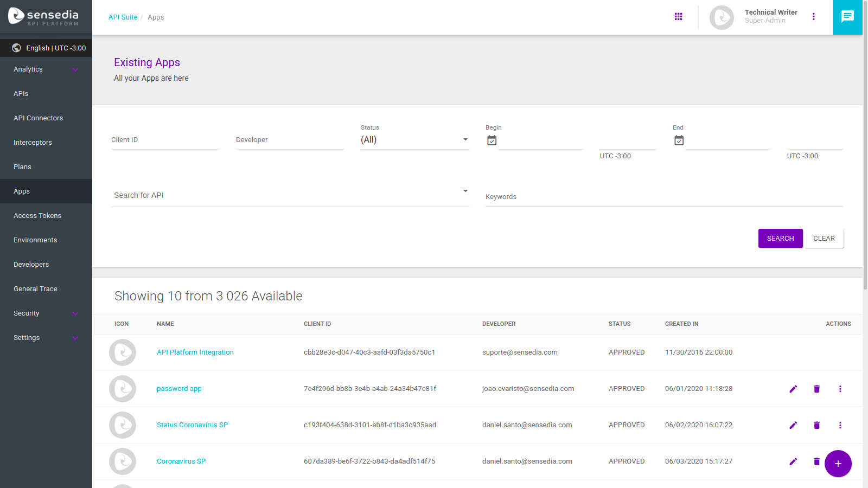Open the chat messages icon
This screenshot has width=868, height=488.
(x=847, y=17)
